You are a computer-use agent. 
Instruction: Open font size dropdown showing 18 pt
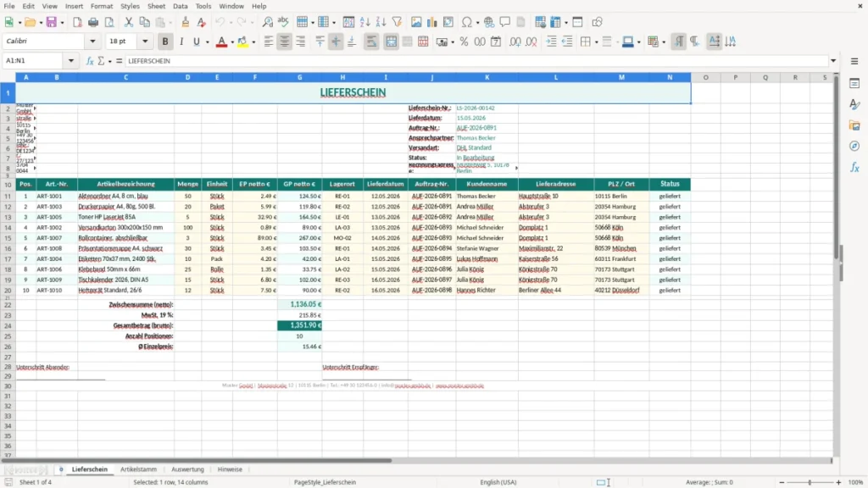coord(145,41)
